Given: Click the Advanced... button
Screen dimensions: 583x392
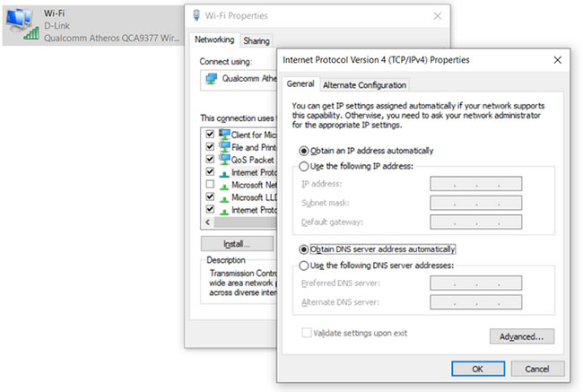Looking at the screenshot, I should (522, 336).
